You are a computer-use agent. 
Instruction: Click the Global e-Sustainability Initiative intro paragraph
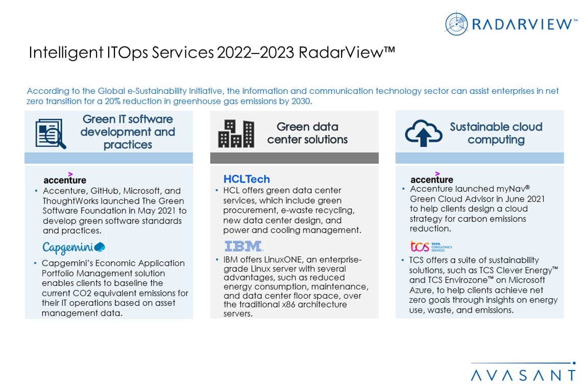point(292,95)
